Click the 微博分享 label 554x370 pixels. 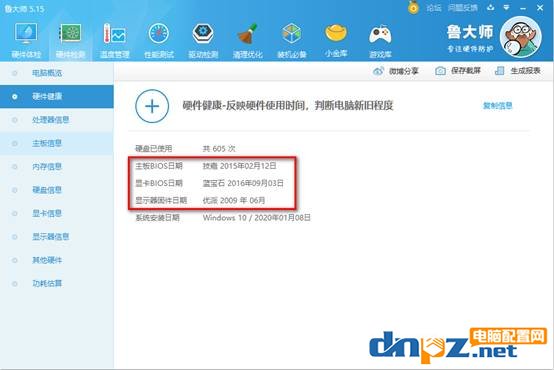[403, 71]
